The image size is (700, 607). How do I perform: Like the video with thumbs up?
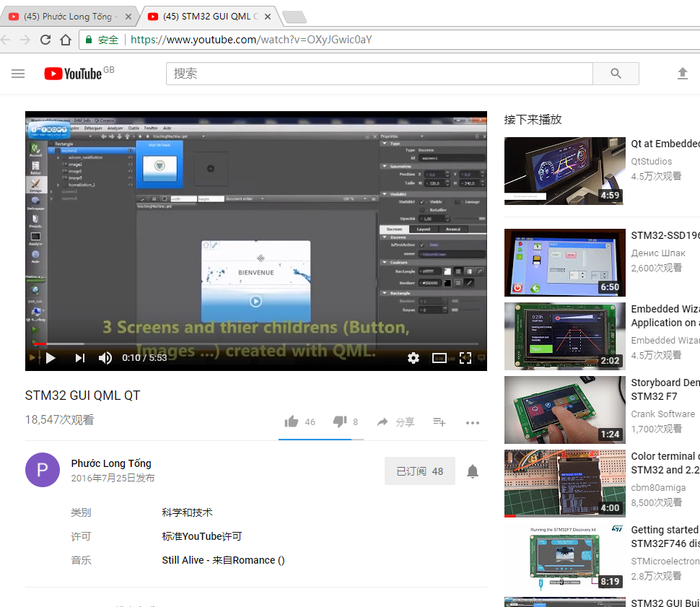point(292,422)
